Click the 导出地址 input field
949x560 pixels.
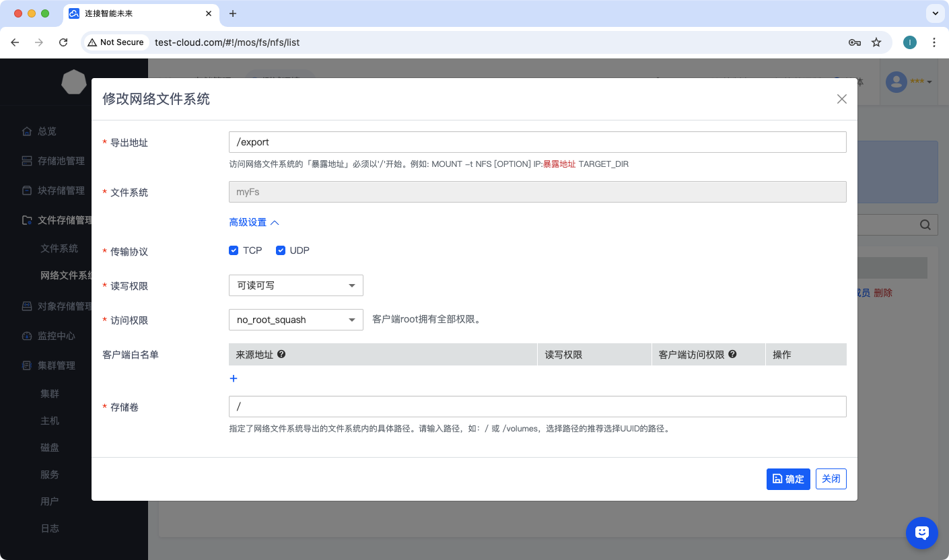(x=537, y=142)
